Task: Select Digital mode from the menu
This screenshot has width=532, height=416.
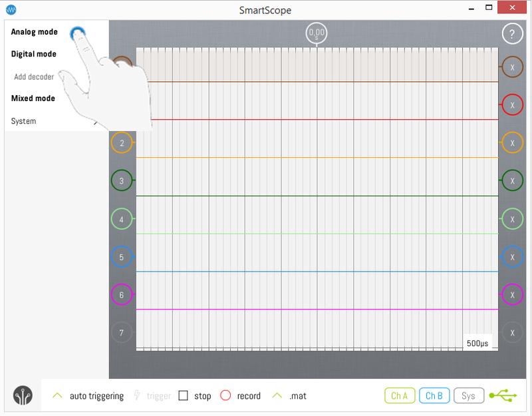Action: (33, 54)
